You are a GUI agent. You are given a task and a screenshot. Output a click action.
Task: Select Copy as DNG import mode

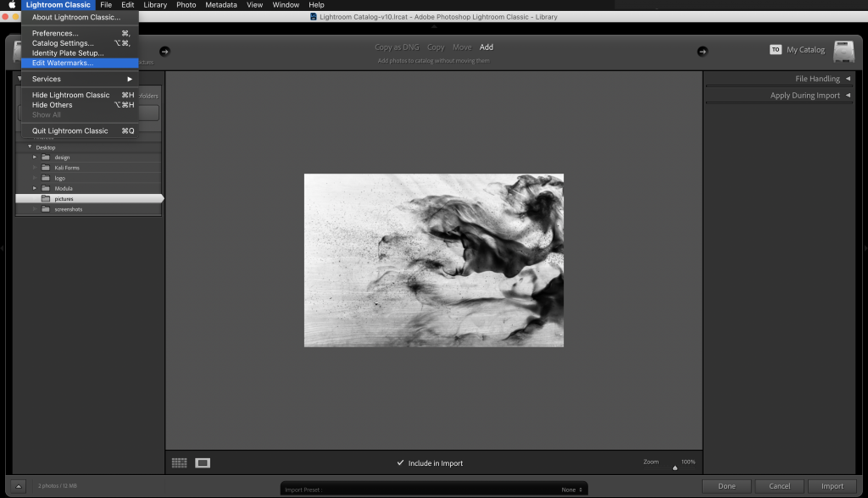[x=397, y=47]
